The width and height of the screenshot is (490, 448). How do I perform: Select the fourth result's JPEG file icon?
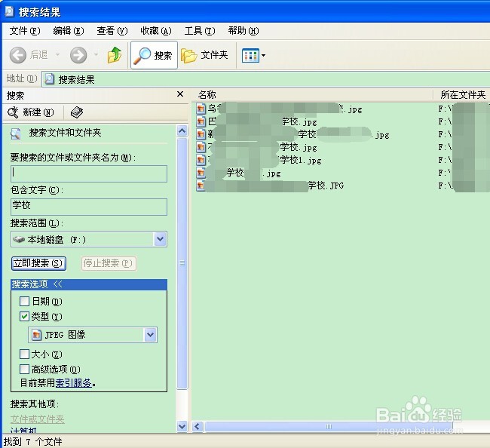(x=201, y=147)
